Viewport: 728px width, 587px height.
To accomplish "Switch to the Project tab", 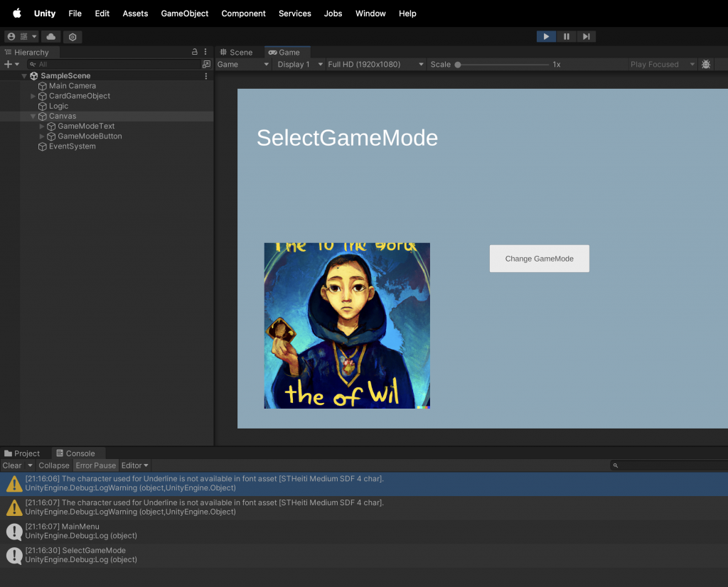I will click(22, 453).
